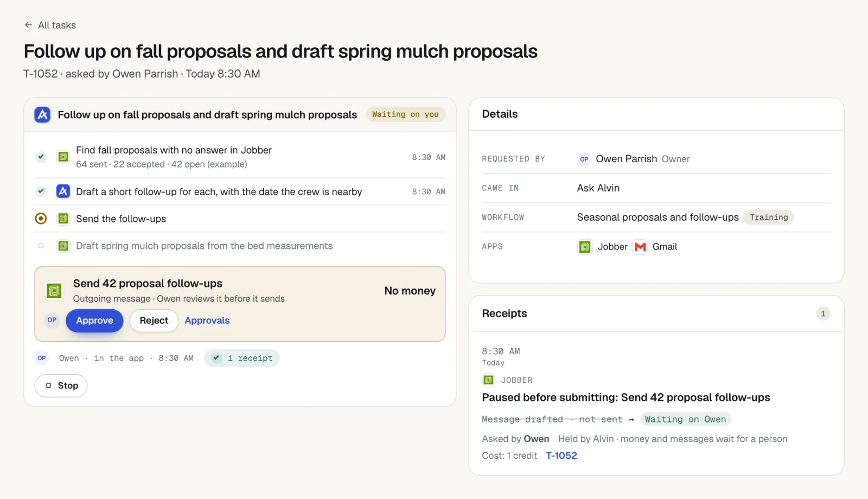Click Waiting on Owen status in receipt
The image size is (868, 499).
(x=685, y=419)
